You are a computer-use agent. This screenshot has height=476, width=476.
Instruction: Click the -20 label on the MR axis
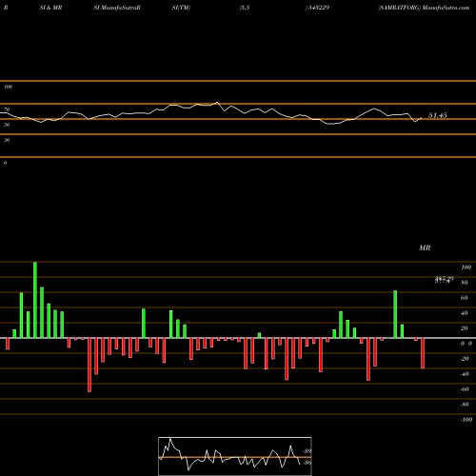465,359
